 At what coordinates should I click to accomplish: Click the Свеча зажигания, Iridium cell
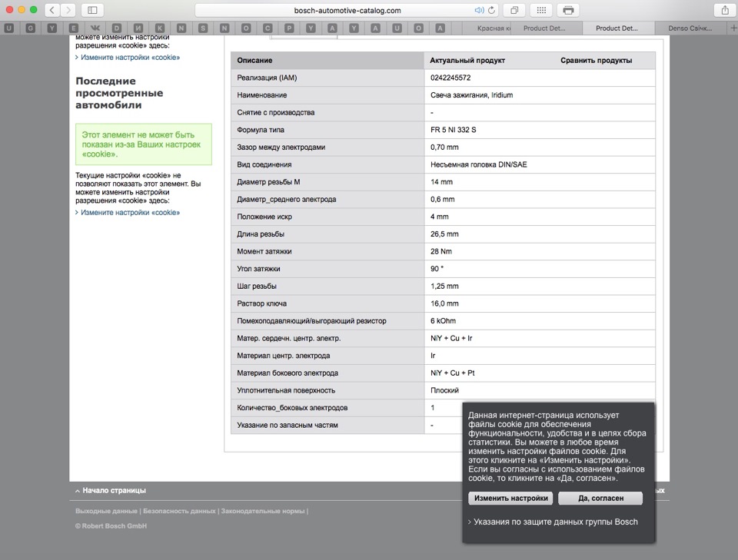tap(540, 95)
